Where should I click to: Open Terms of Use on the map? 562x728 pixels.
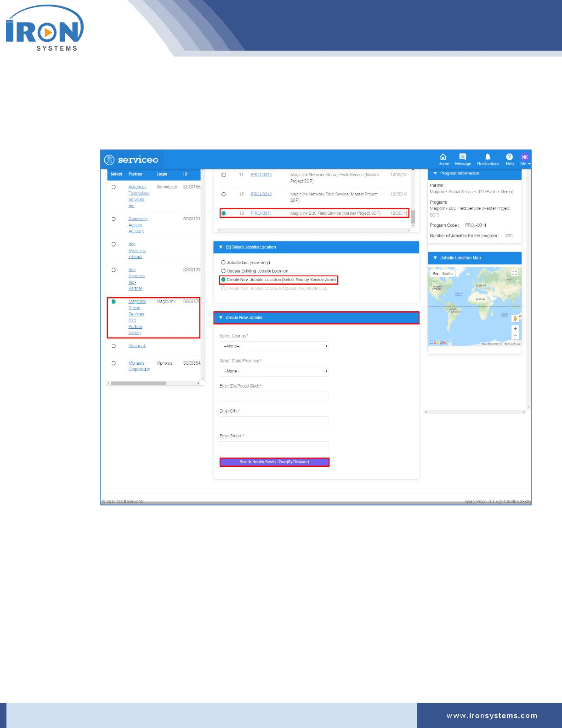(512, 344)
